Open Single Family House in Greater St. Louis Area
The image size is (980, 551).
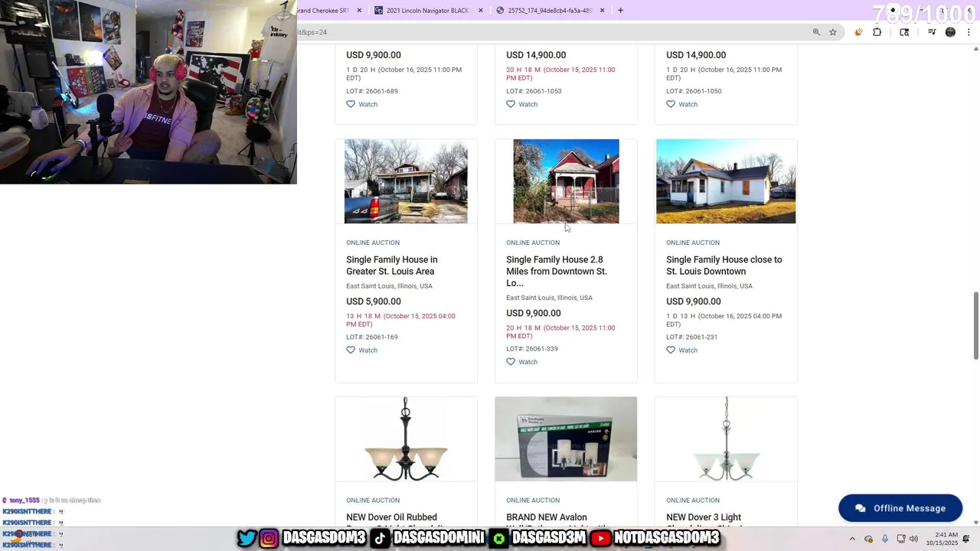(392, 266)
